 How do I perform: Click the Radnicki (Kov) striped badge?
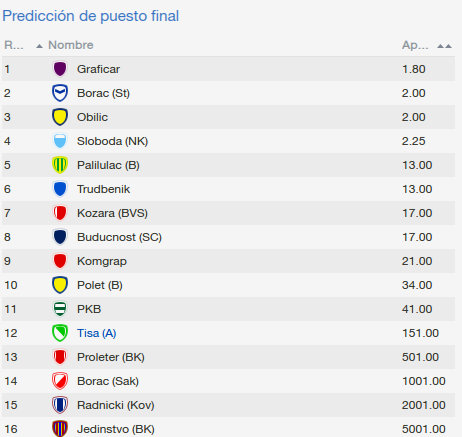point(60,405)
